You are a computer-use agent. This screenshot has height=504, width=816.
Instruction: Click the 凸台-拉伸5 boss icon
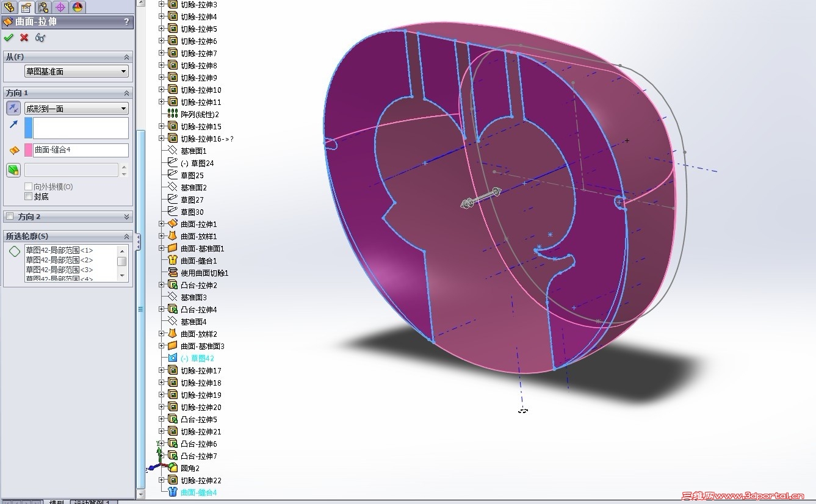coord(173,419)
